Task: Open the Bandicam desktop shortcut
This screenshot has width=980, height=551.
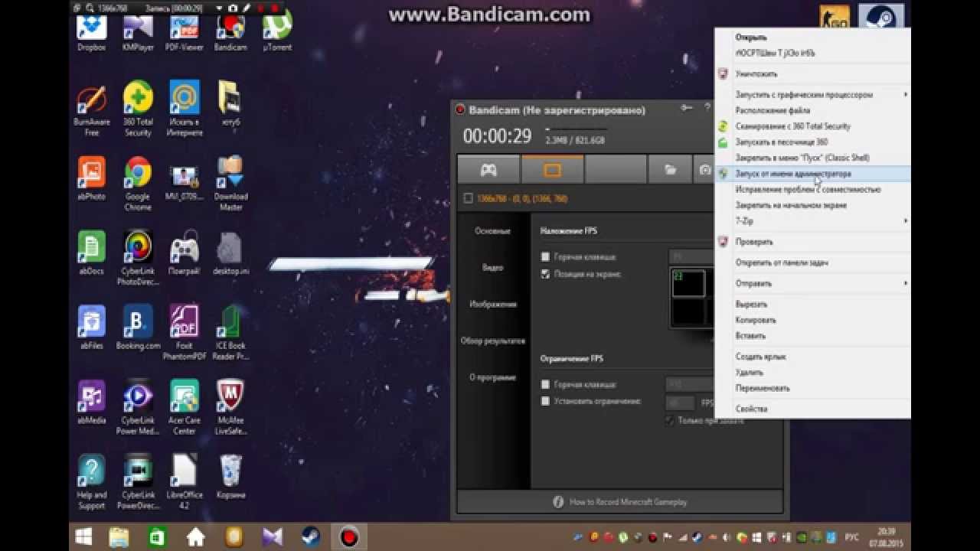Action: pos(230,33)
